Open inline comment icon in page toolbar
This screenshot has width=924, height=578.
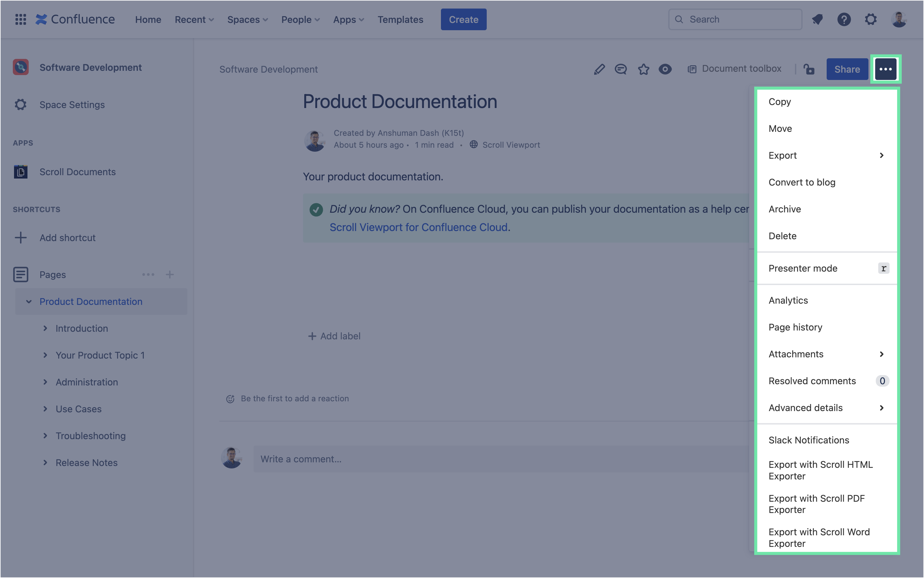tap(621, 69)
